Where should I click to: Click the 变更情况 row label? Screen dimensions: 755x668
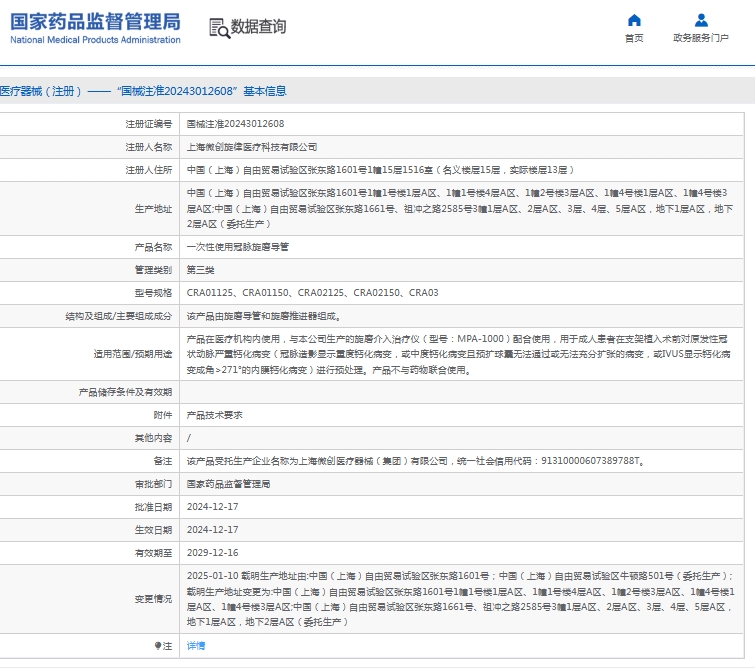pyautogui.click(x=153, y=599)
